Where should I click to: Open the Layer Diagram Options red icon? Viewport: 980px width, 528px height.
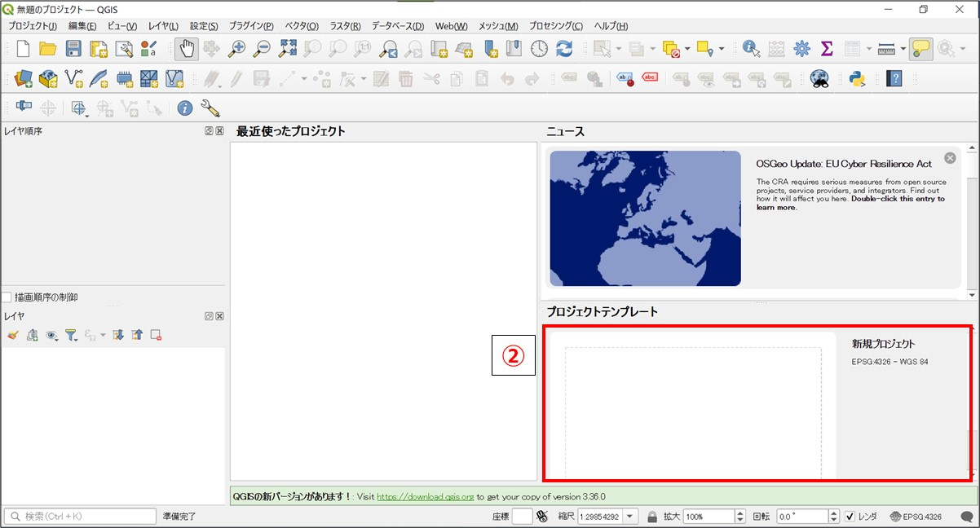click(650, 79)
